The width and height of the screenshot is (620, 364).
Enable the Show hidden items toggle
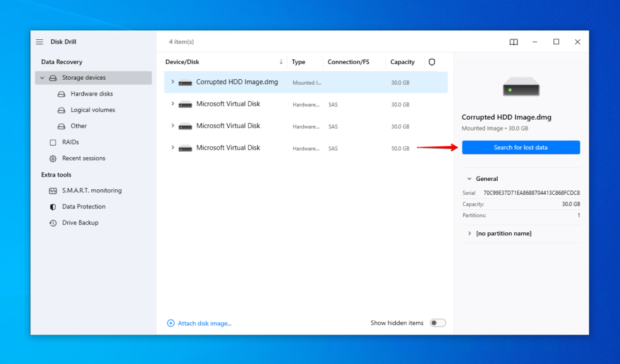(437, 323)
